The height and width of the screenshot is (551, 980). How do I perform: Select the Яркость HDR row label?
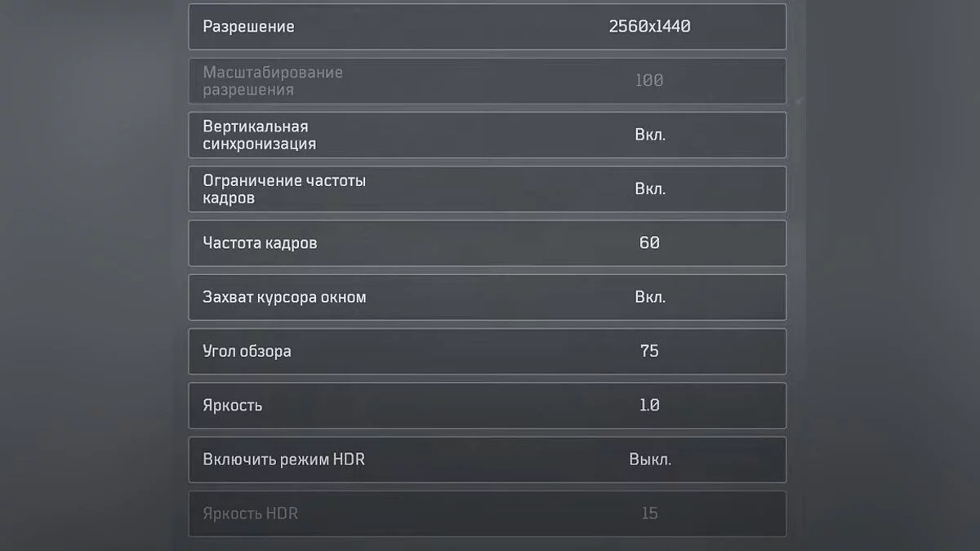tap(250, 513)
